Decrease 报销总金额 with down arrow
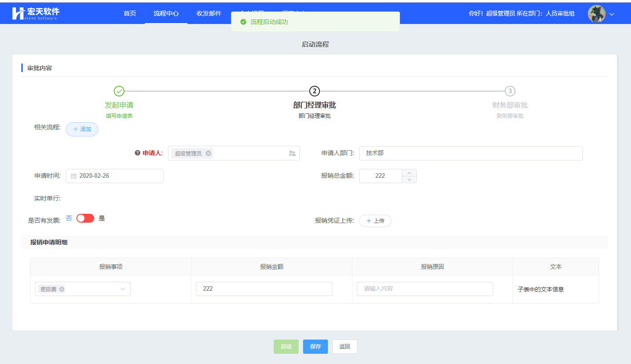This screenshot has height=364, width=631. (409, 180)
